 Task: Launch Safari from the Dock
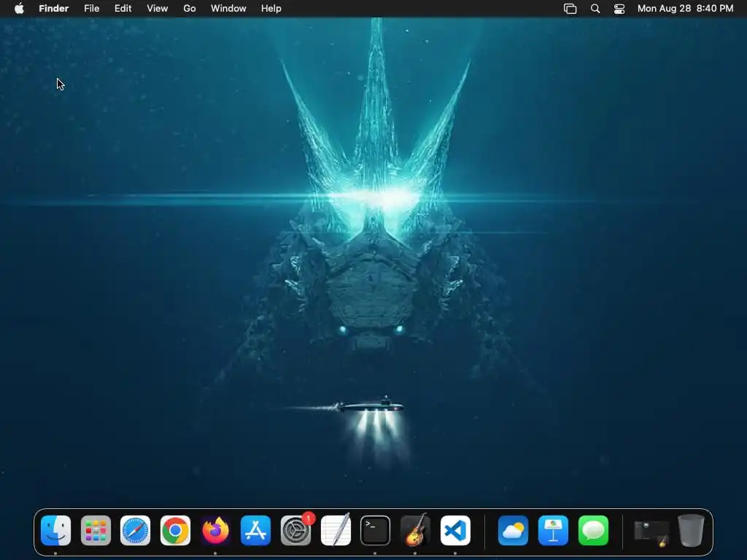coord(135,530)
